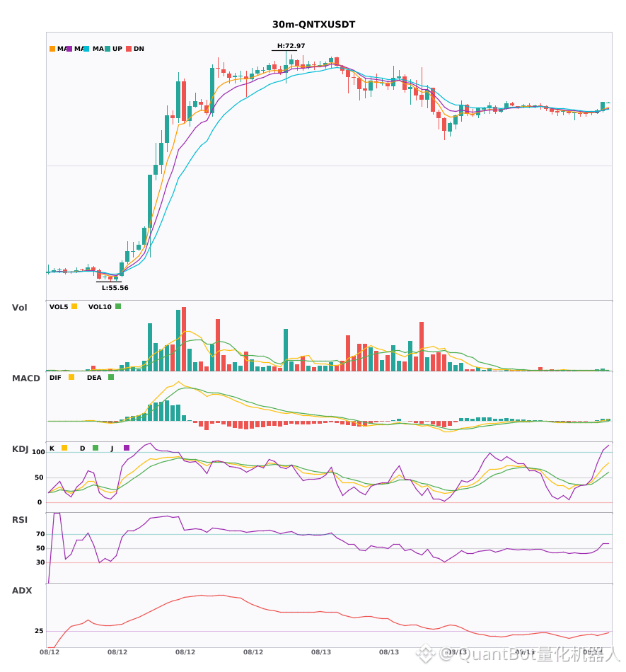This screenshot has width=626, height=672.
Task: Click the yellow VOL5 legend swatch
Action: 74,306
